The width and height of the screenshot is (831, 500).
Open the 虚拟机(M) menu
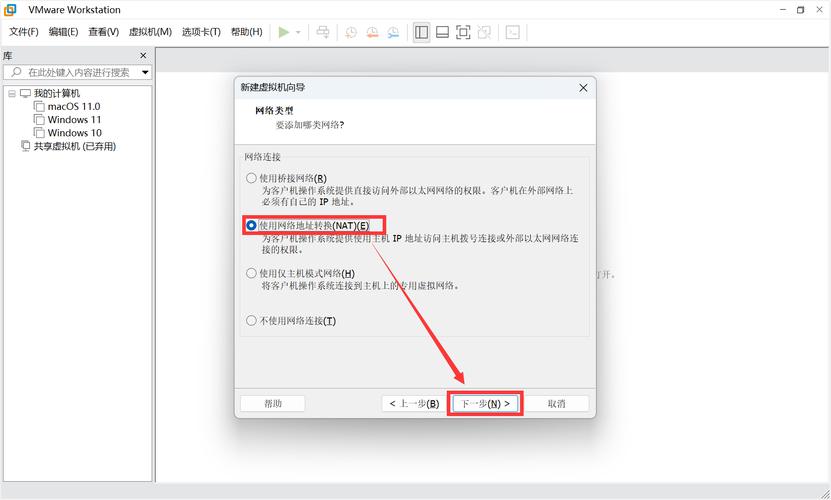pyautogui.click(x=151, y=32)
